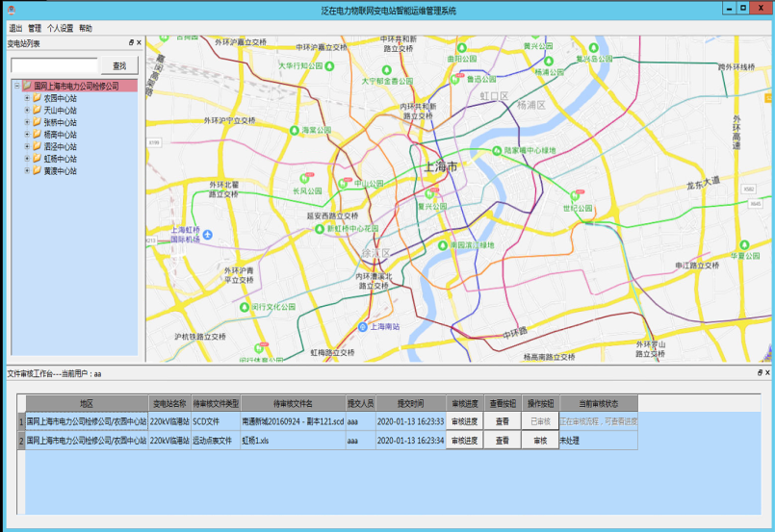Expand the 张桥中心站 tree node
This screenshot has width=775, height=532.
click(x=27, y=122)
